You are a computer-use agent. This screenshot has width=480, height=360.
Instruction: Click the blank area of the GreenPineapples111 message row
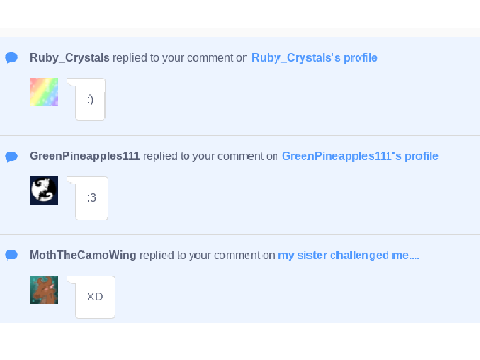293,198
